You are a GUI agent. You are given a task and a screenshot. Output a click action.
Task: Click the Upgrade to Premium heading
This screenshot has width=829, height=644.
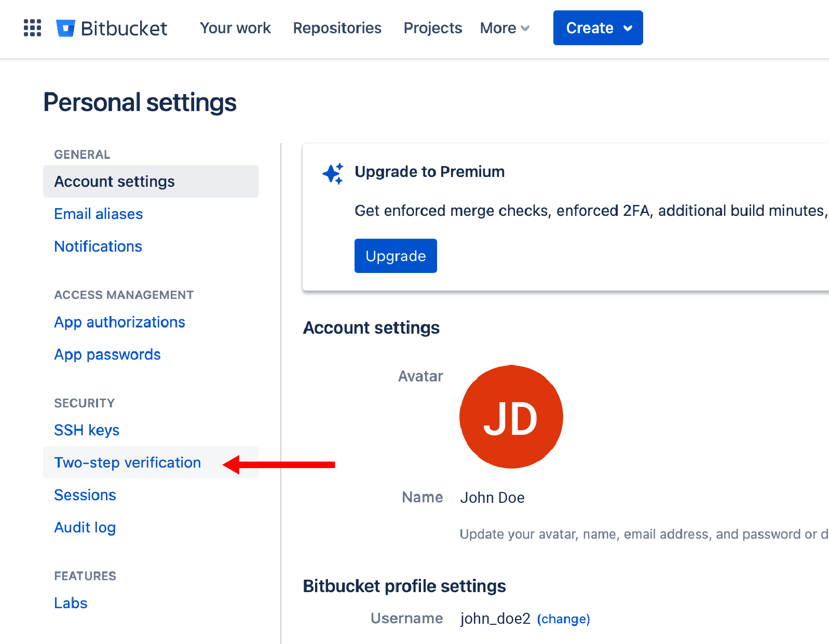click(x=430, y=172)
